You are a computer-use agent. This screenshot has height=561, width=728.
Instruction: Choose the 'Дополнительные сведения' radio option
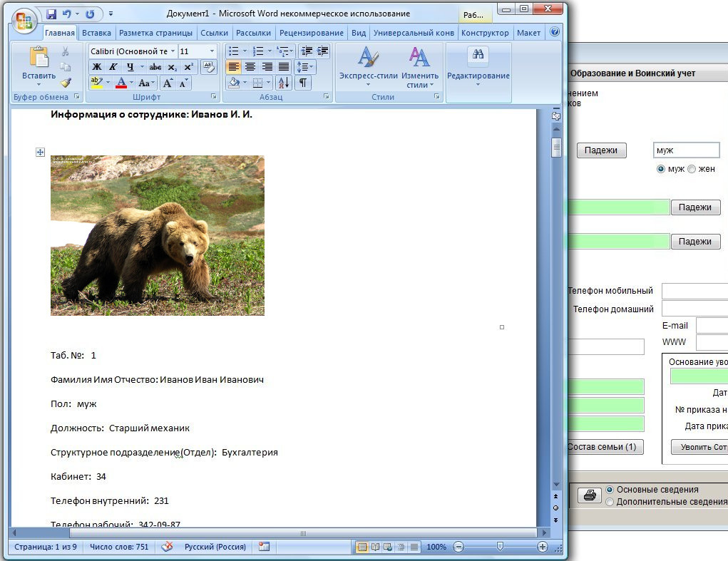(x=610, y=502)
